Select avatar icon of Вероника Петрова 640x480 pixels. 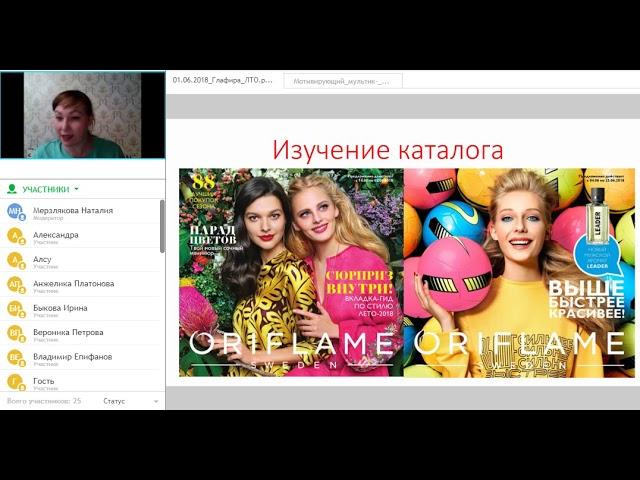pyautogui.click(x=16, y=333)
